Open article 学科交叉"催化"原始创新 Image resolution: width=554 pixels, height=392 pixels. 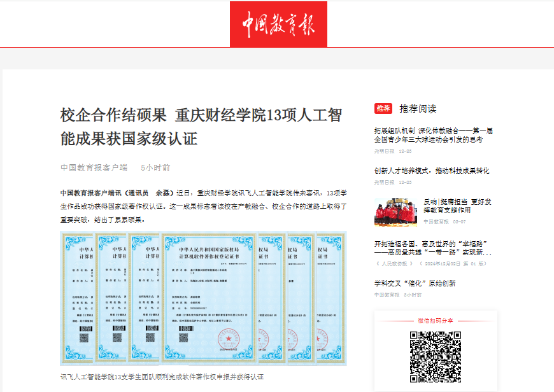(x=415, y=283)
